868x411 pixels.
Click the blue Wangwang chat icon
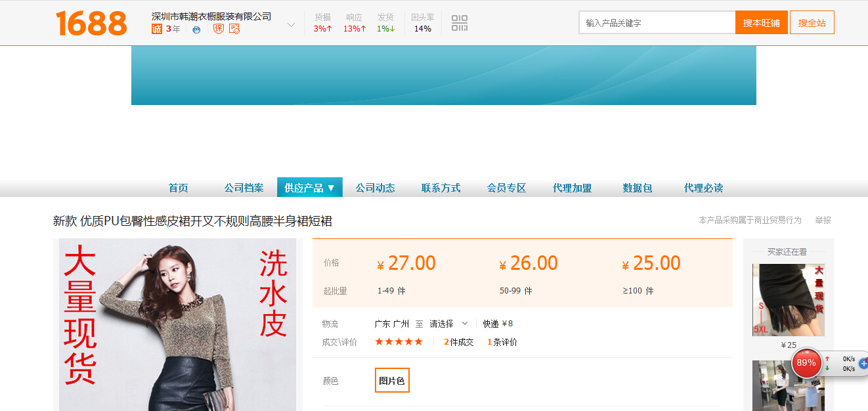click(196, 30)
